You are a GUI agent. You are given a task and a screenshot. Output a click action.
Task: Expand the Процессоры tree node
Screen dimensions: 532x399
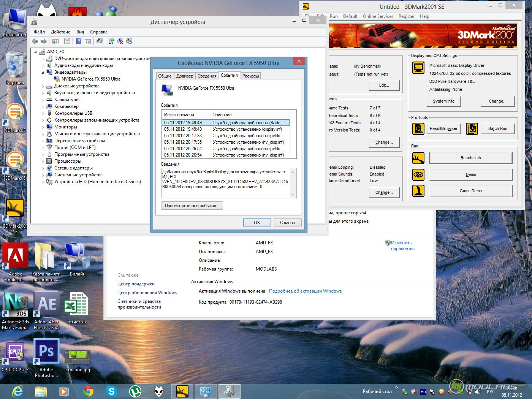pos(43,161)
